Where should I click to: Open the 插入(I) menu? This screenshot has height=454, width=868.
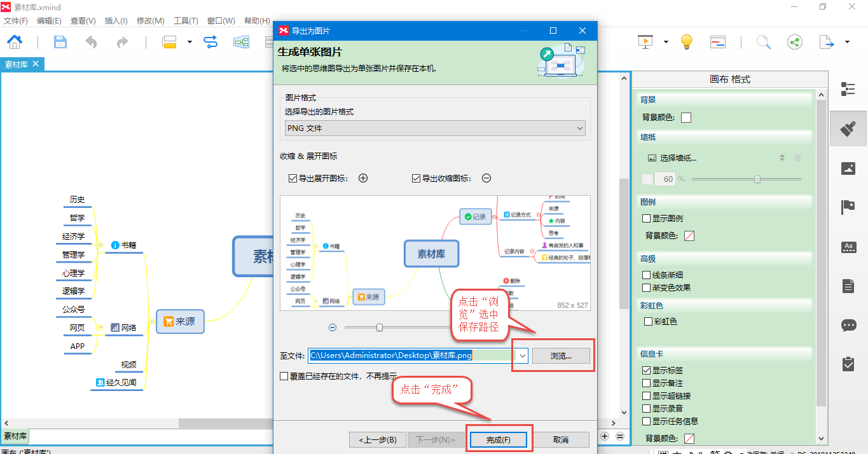click(x=116, y=21)
